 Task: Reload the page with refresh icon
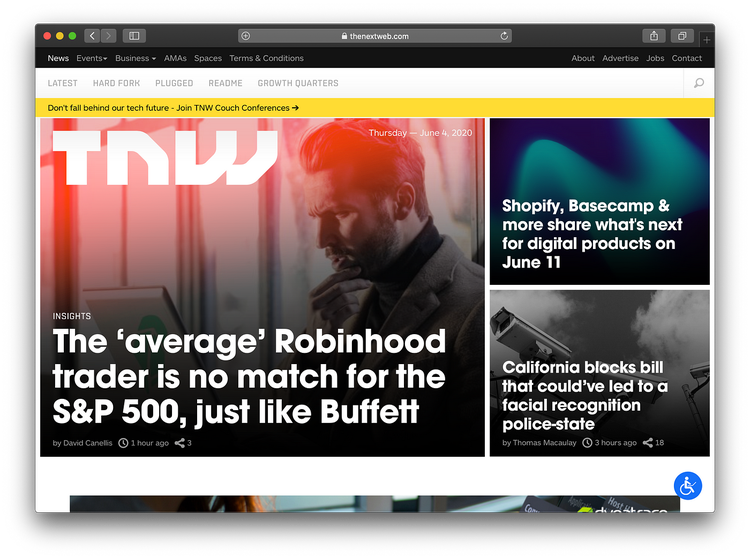click(504, 36)
